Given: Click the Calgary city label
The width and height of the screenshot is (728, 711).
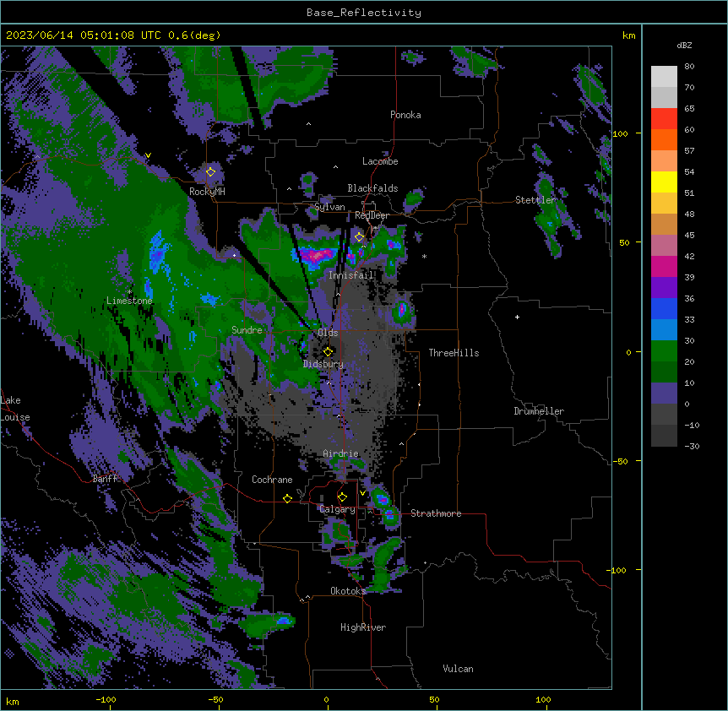Looking at the screenshot, I should tap(337, 509).
